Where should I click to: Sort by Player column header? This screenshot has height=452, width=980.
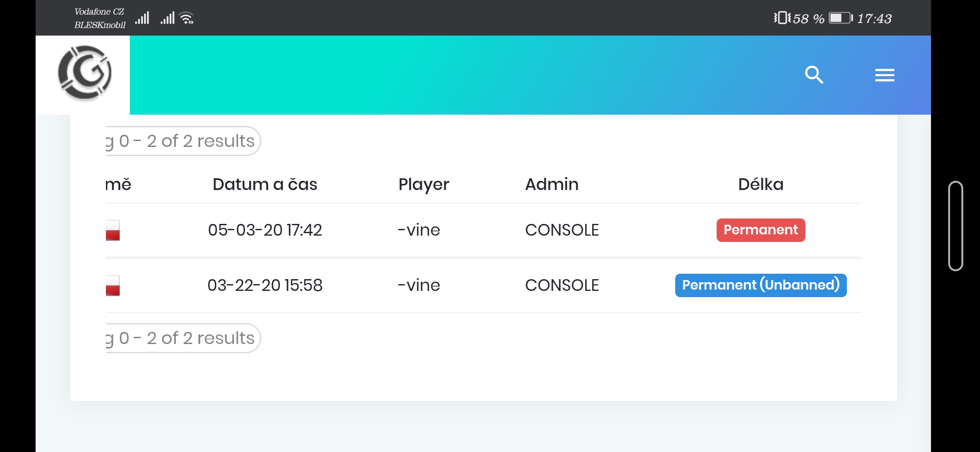coord(423,184)
